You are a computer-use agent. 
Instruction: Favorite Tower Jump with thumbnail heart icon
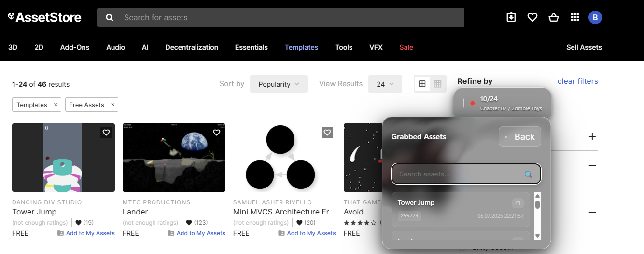point(106,133)
